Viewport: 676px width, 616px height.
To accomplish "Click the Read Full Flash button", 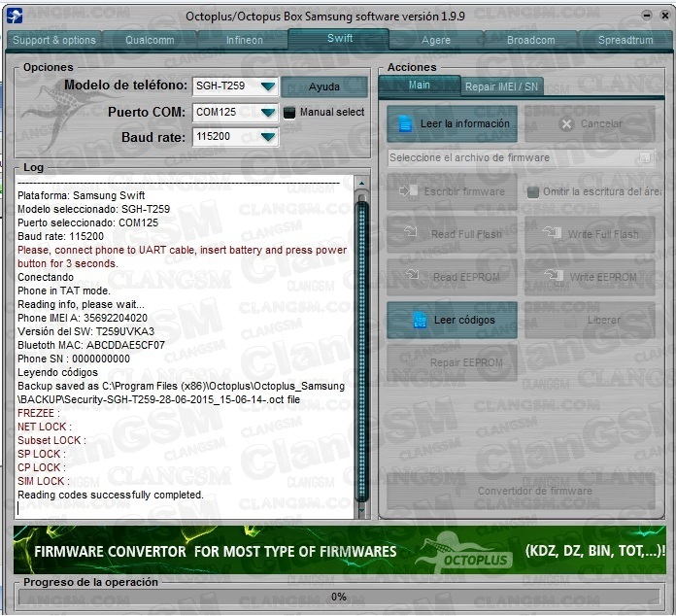I will click(452, 234).
